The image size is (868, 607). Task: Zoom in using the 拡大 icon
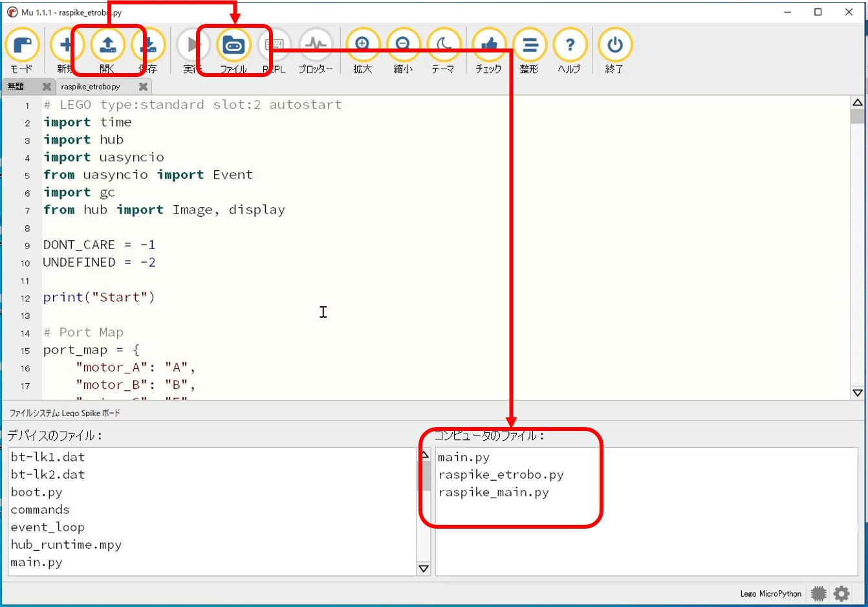click(362, 45)
